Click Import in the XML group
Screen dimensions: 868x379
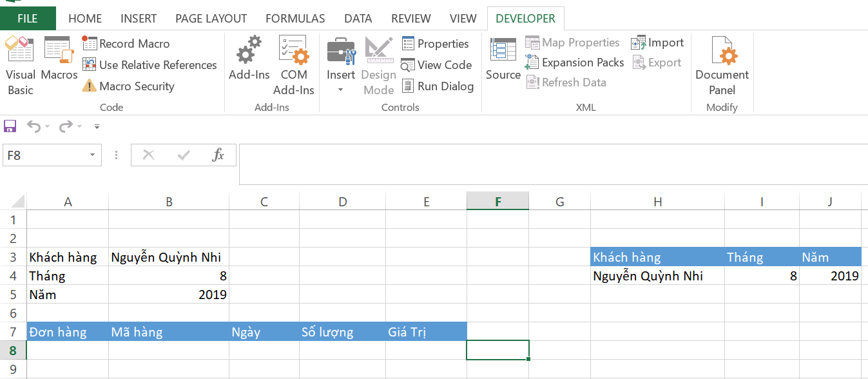coord(657,43)
